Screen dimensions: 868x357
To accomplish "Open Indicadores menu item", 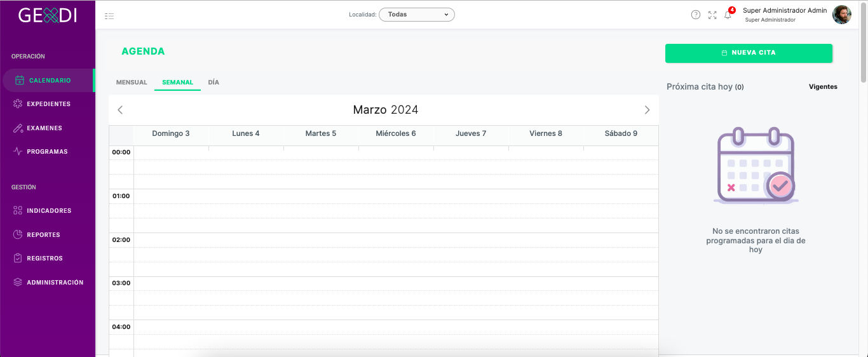I will pos(48,210).
